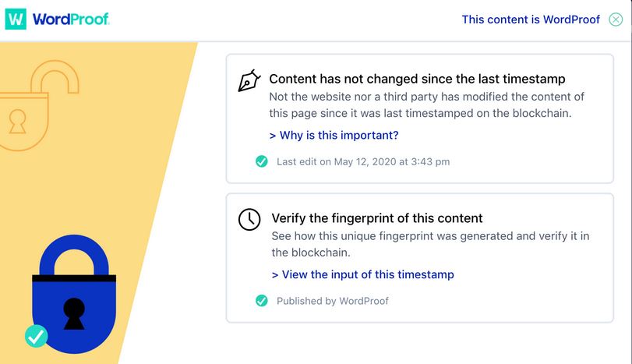Click the teal check badge on the blue padlock
This screenshot has width=632, height=364.
37,336
